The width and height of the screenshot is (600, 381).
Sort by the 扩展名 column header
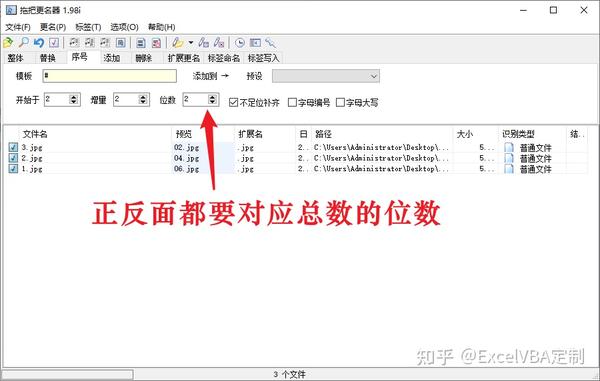pos(250,134)
